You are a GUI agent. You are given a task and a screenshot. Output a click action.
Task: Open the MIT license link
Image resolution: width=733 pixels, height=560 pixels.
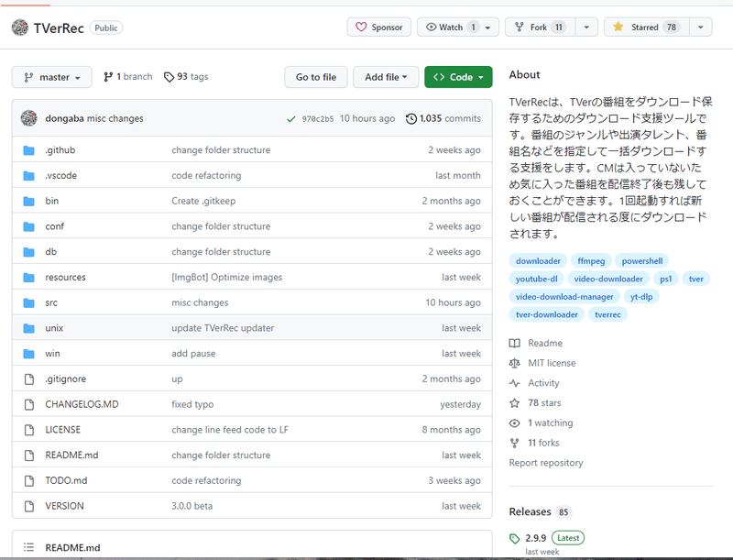(x=542, y=363)
